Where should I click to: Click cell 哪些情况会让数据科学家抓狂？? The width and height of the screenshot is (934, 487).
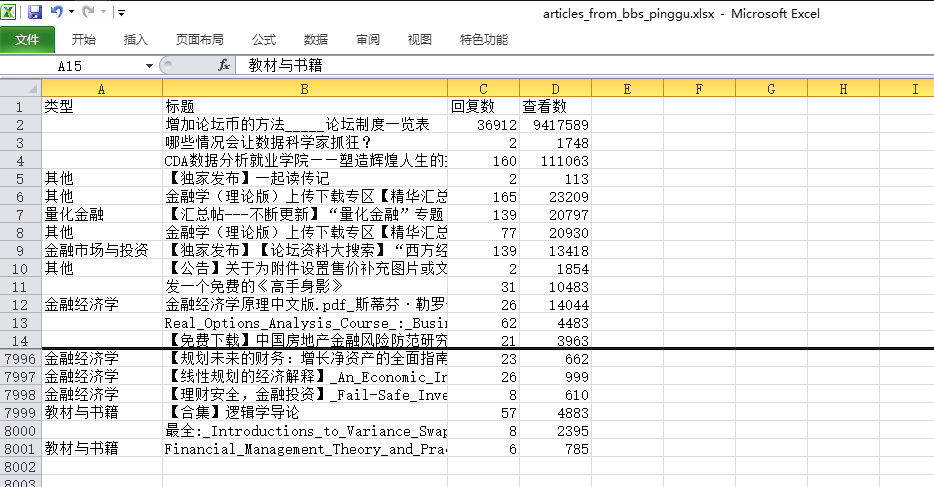coord(305,142)
